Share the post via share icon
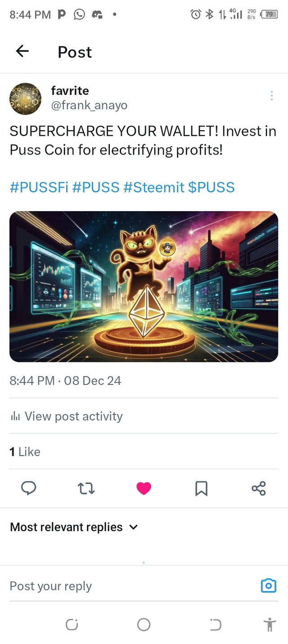288x644 pixels. click(259, 488)
